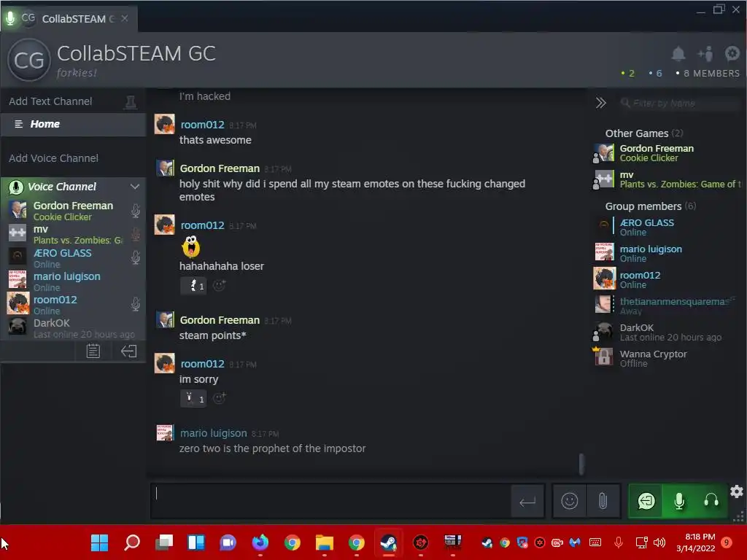Viewport: 747px width, 560px height.
Task: Leave voice channel using the exit icon
Action: (x=128, y=351)
